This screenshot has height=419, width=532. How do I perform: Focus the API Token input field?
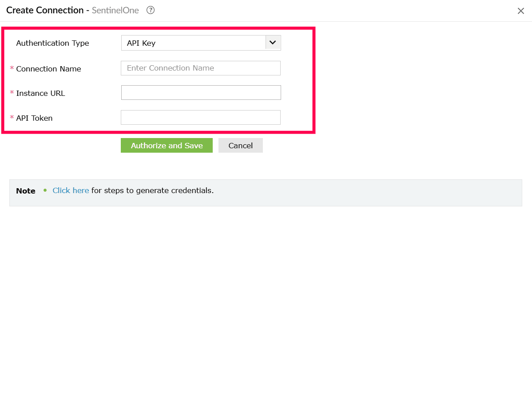tap(201, 117)
